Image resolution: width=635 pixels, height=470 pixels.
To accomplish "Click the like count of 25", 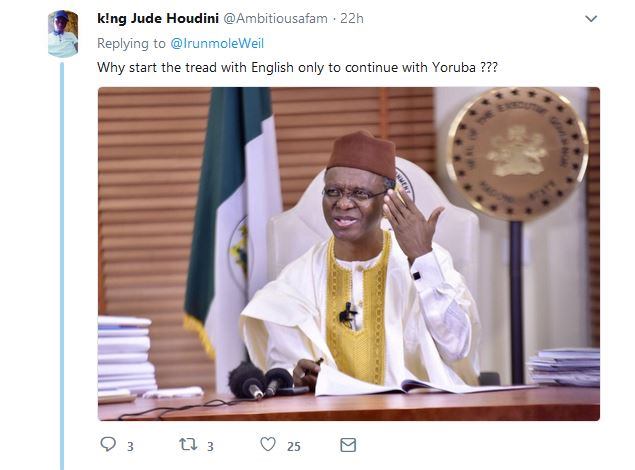I will tap(294, 447).
